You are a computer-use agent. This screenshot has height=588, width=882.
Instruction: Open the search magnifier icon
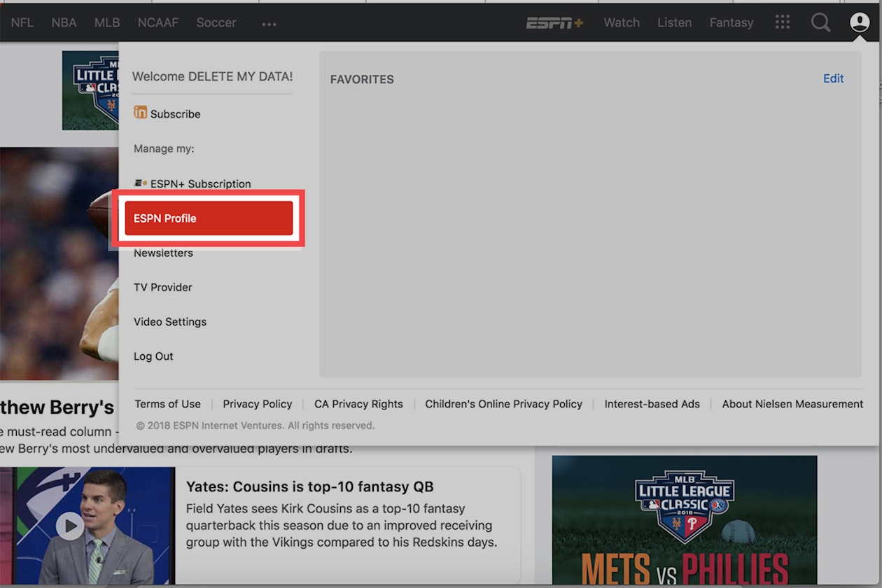tap(820, 22)
